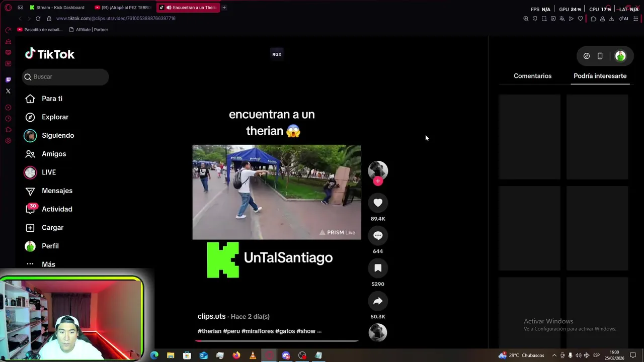Open the Windows notification center
644x362 pixels.
tap(633, 355)
